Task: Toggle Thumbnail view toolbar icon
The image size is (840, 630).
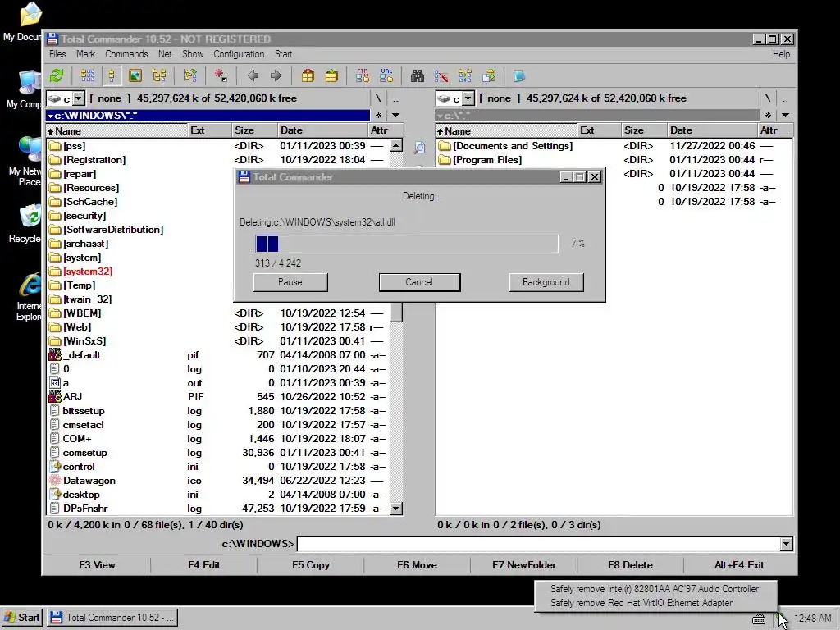Action: point(135,76)
